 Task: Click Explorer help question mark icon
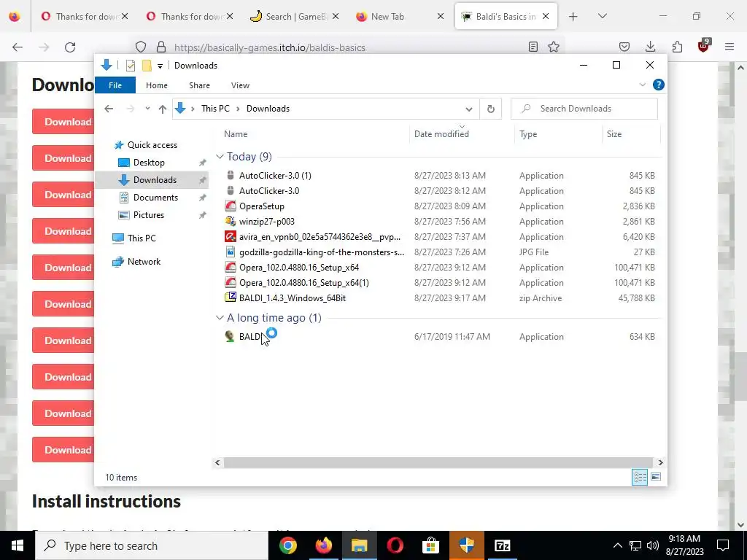point(659,85)
